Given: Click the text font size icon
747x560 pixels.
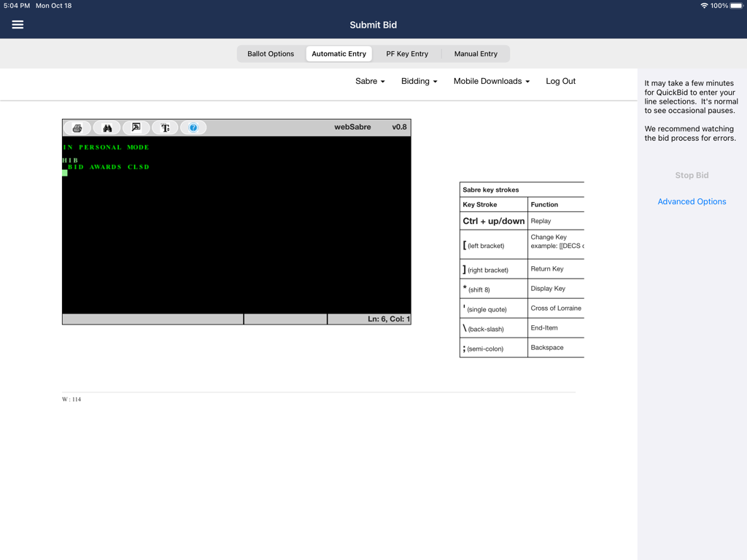Looking at the screenshot, I should (165, 128).
